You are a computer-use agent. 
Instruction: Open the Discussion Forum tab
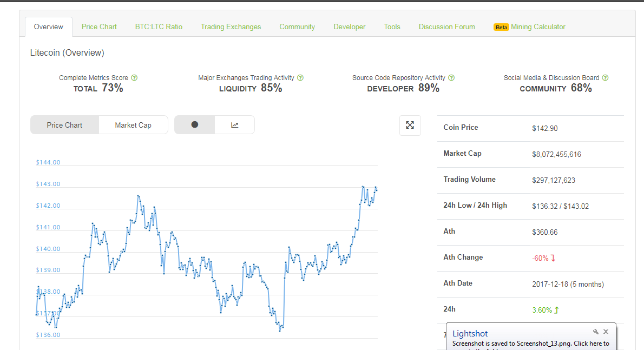447,27
